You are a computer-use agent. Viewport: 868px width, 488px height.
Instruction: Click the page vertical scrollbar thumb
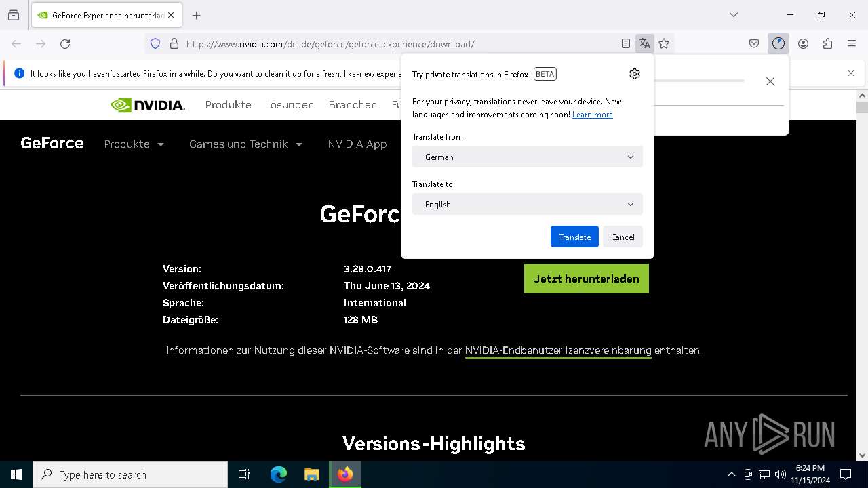click(862, 107)
